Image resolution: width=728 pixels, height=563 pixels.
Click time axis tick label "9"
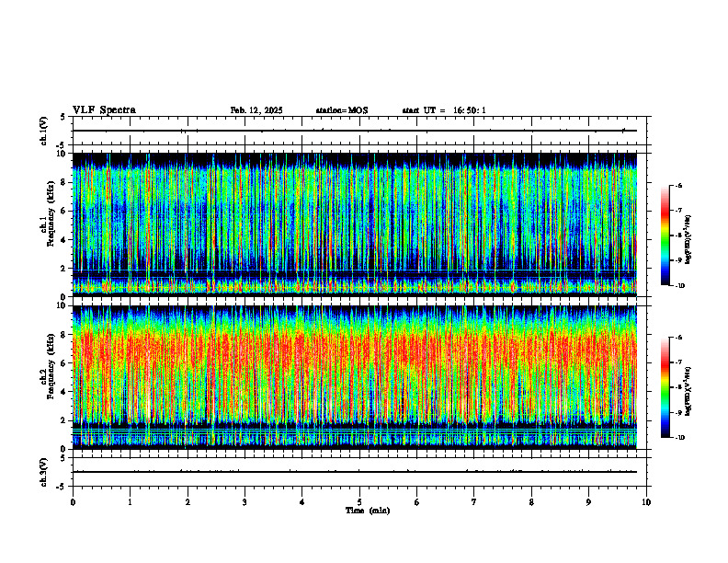tap(588, 502)
